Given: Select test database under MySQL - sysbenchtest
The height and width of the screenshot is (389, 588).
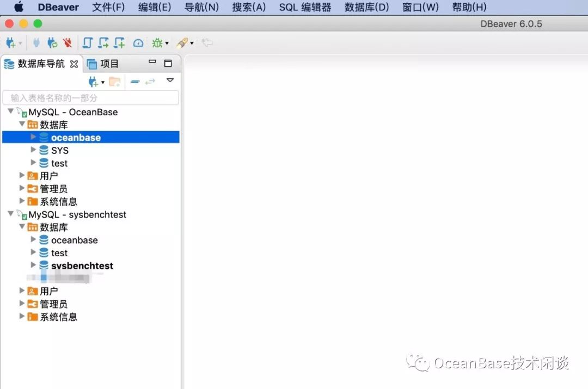Looking at the screenshot, I should click(x=59, y=253).
